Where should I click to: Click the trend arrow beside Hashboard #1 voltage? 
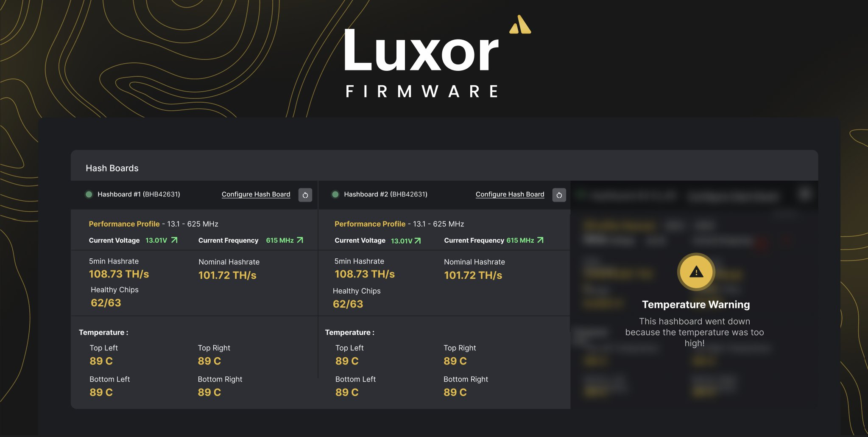(x=174, y=240)
